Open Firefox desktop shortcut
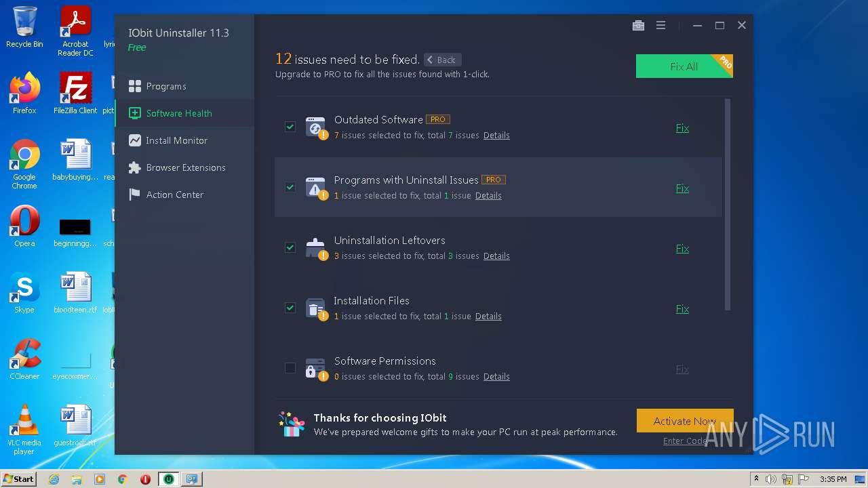This screenshot has height=488, width=868. [x=24, y=94]
